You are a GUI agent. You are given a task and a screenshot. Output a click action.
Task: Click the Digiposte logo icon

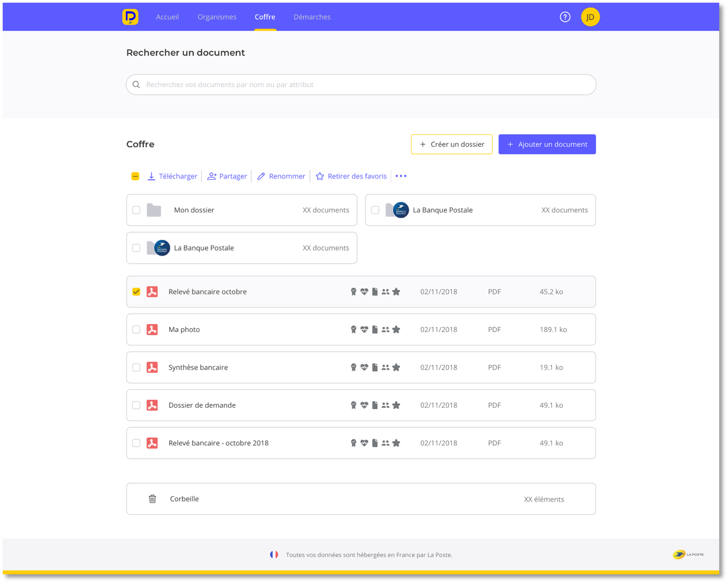130,17
